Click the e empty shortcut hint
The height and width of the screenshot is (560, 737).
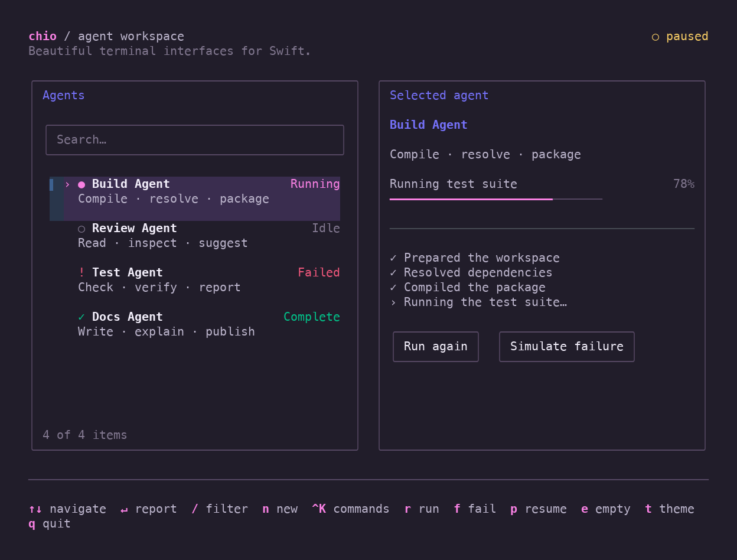(606, 509)
